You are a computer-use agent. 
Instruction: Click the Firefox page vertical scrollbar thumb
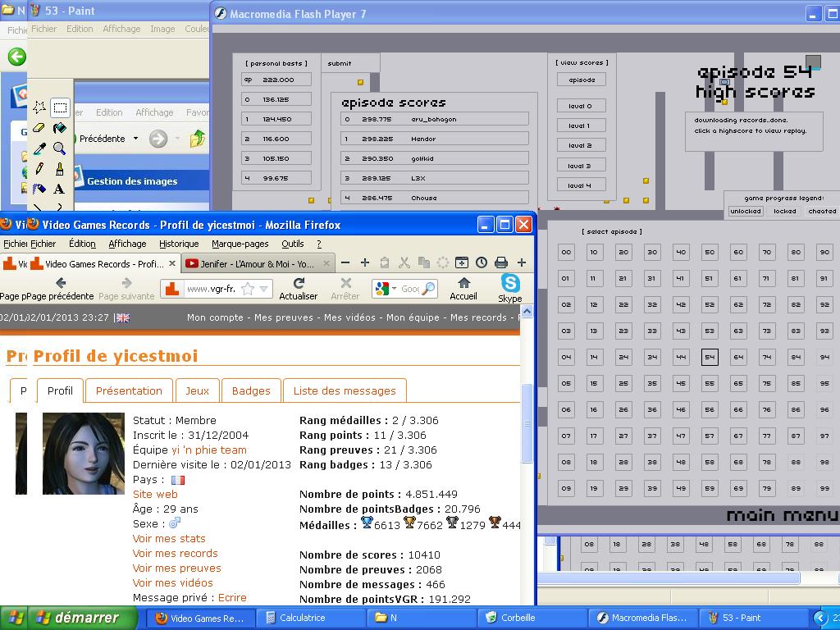tap(527, 422)
